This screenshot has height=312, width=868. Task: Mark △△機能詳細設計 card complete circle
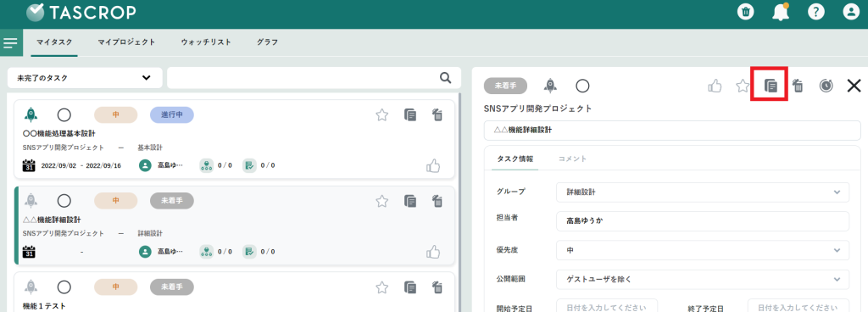(64, 201)
